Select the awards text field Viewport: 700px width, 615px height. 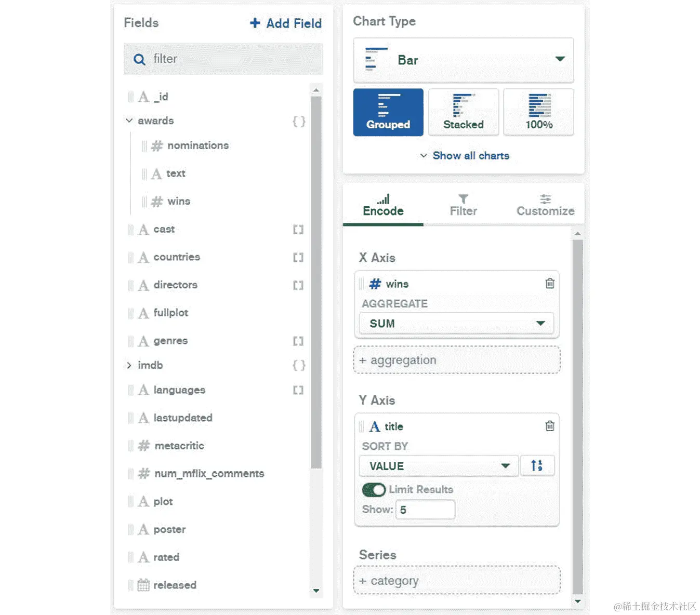(176, 173)
